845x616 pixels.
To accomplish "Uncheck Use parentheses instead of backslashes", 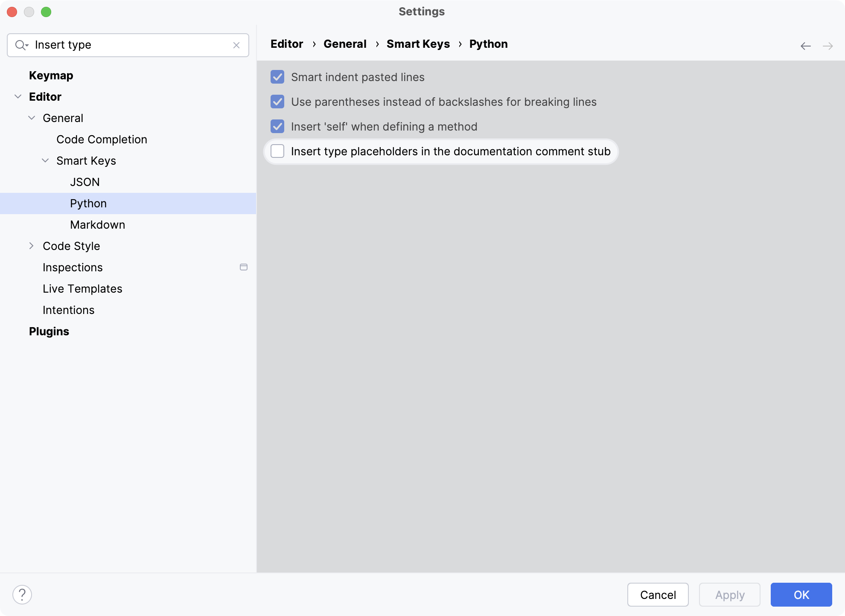I will (277, 102).
